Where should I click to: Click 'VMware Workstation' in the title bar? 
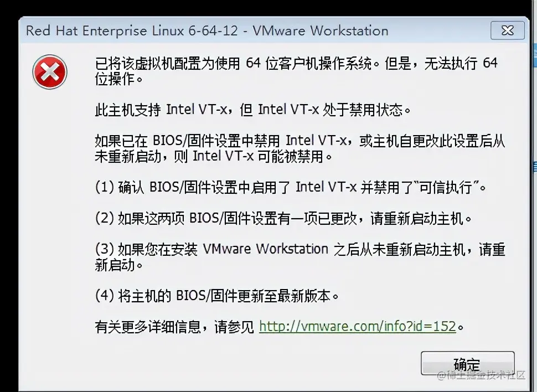[321, 31]
